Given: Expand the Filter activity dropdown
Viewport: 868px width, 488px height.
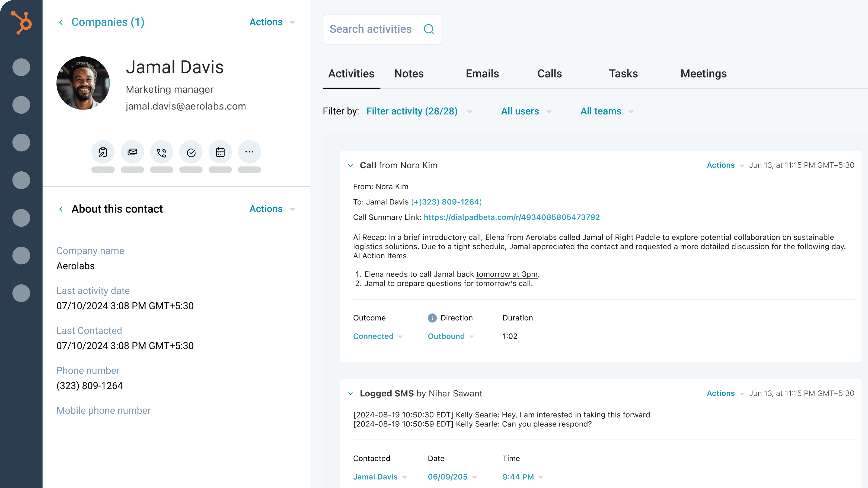Looking at the screenshot, I should tap(418, 111).
